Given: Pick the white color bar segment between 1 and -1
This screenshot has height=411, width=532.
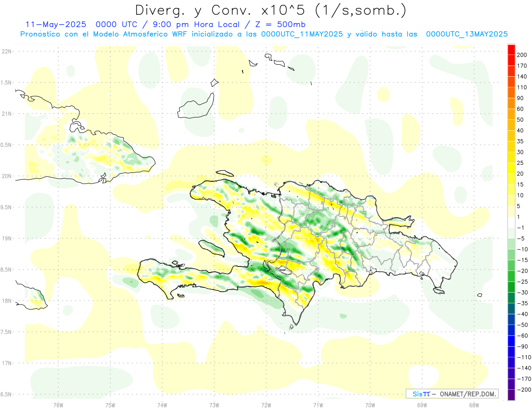Looking at the screenshot, I should tap(512, 222).
